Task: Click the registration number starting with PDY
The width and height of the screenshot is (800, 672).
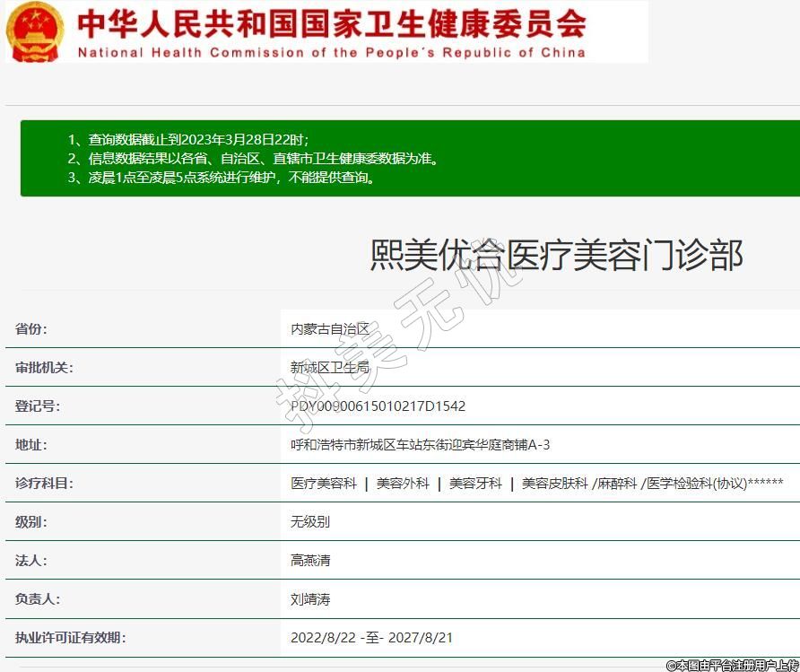Action: (378, 406)
